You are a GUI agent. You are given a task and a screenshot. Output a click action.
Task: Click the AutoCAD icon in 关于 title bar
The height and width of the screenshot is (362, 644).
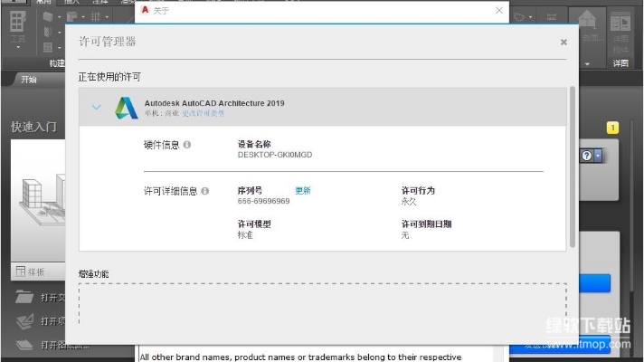(x=145, y=10)
